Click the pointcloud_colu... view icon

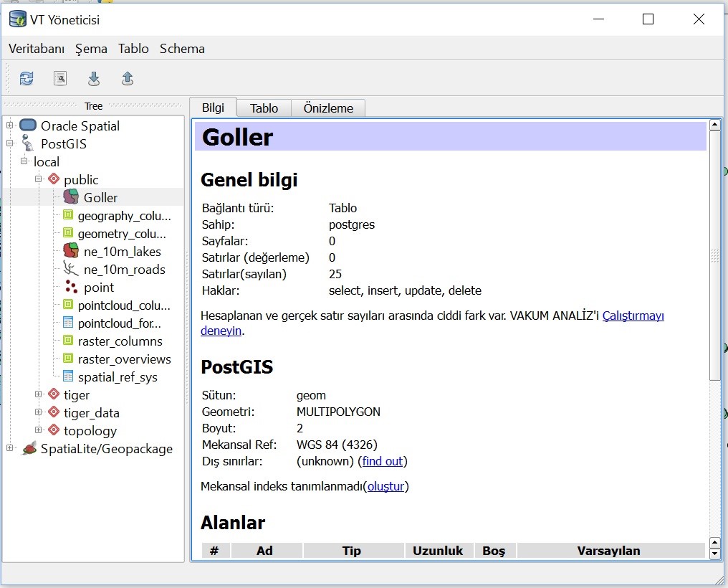(68, 305)
